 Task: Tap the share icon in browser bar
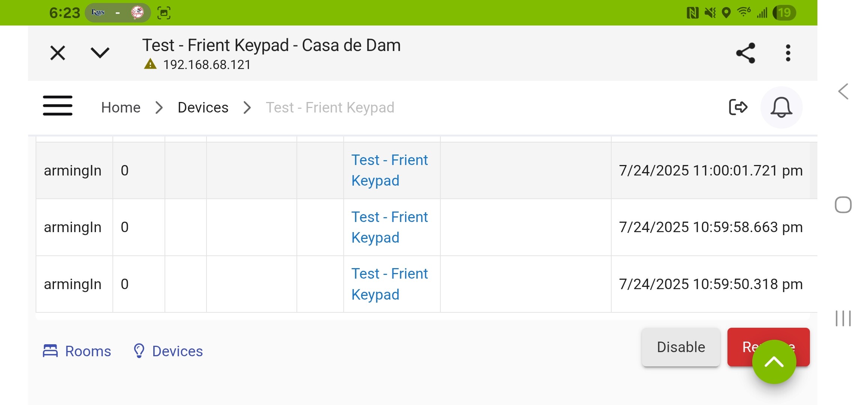[x=745, y=53]
